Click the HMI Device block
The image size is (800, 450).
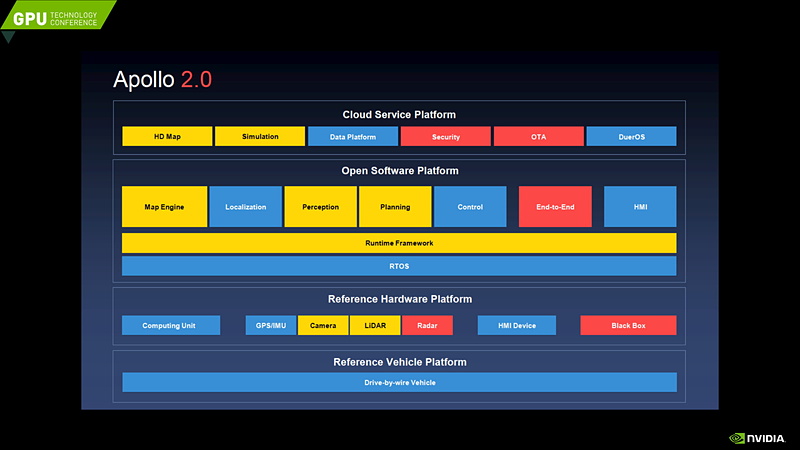(517, 325)
